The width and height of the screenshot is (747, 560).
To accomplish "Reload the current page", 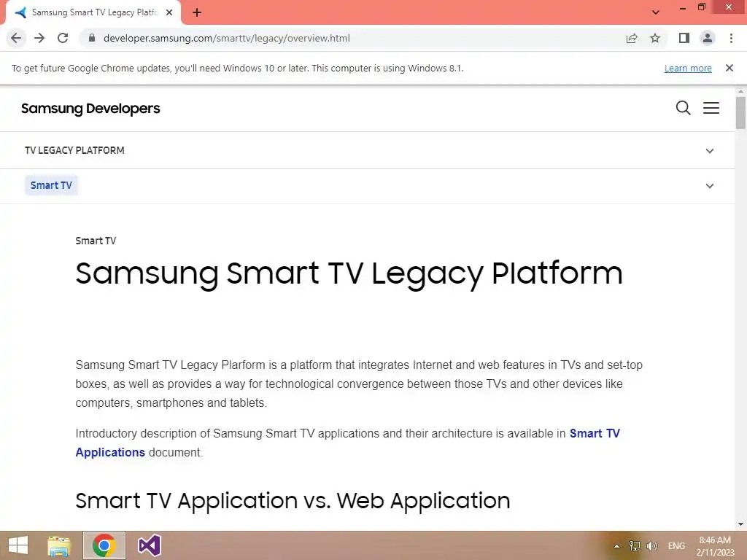I will click(63, 38).
